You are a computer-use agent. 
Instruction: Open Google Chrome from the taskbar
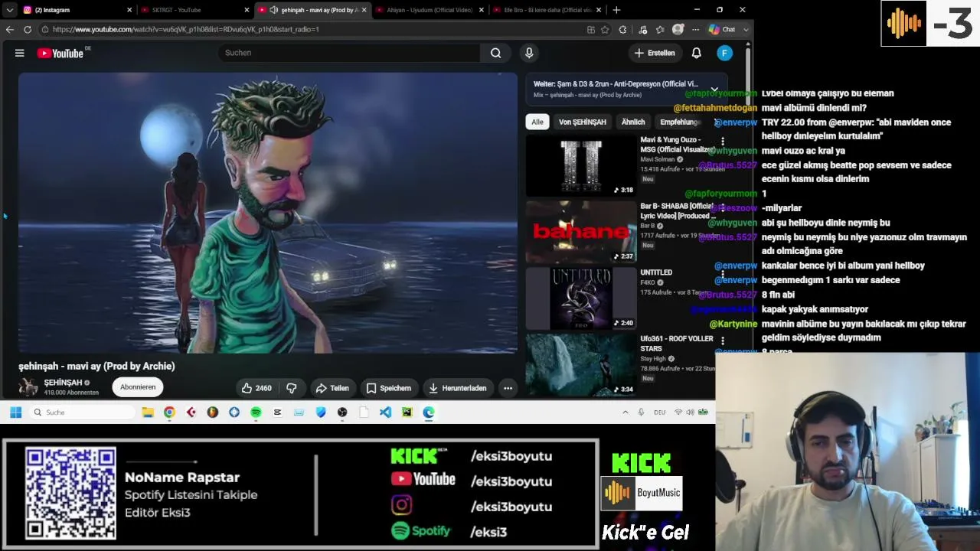point(169,412)
